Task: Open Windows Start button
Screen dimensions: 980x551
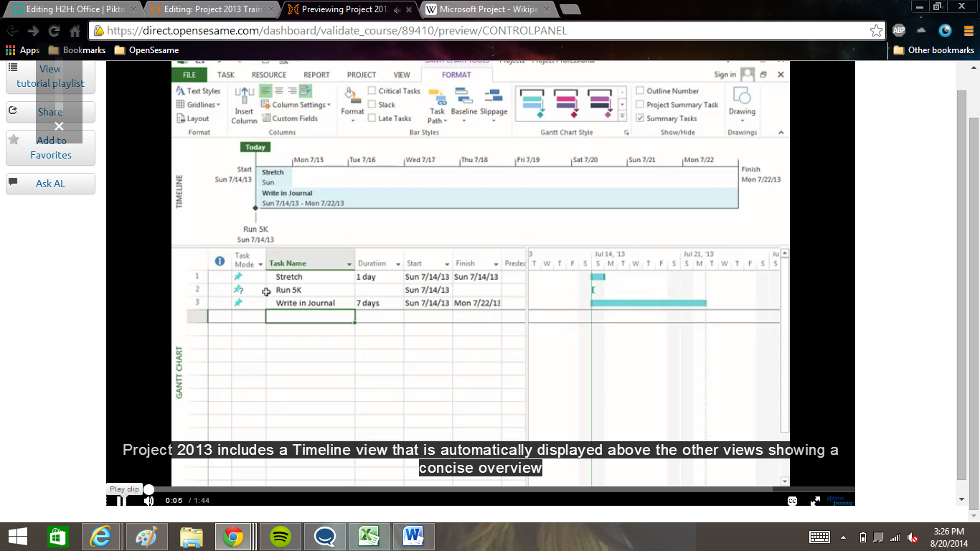Action: point(18,536)
